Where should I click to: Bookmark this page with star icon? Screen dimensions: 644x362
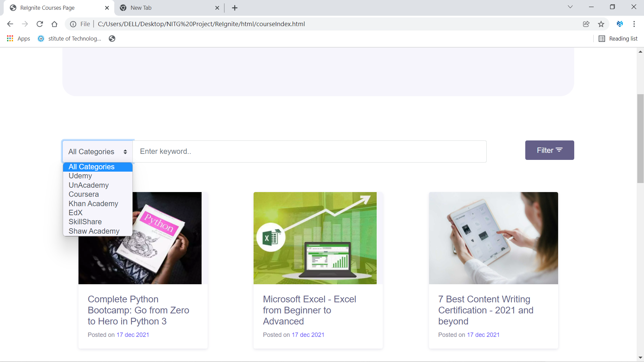(601, 24)
